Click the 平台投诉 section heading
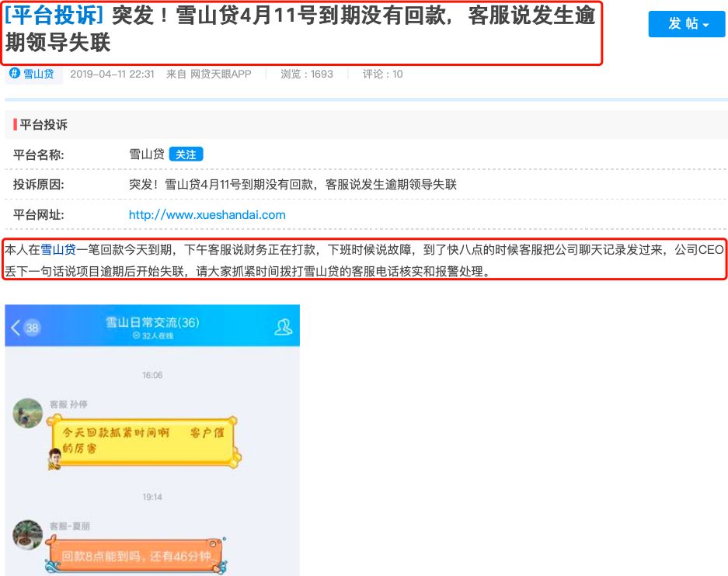The width and height of the screenshot is (728, 576). click(44, 125)
